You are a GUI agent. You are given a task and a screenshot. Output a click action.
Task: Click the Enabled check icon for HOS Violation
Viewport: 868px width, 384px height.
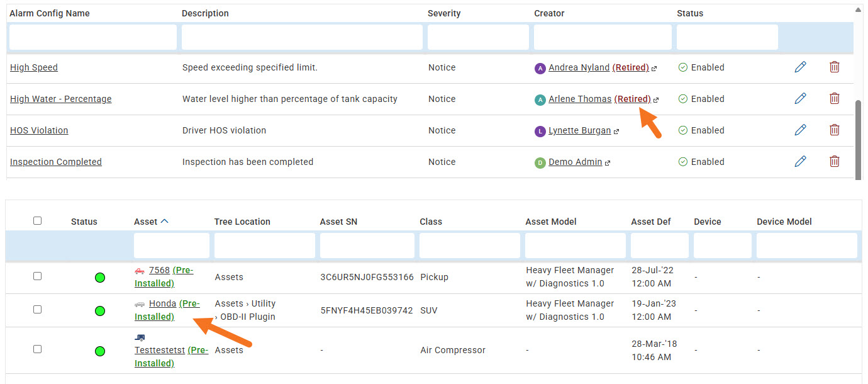click(x=682, y=130)
